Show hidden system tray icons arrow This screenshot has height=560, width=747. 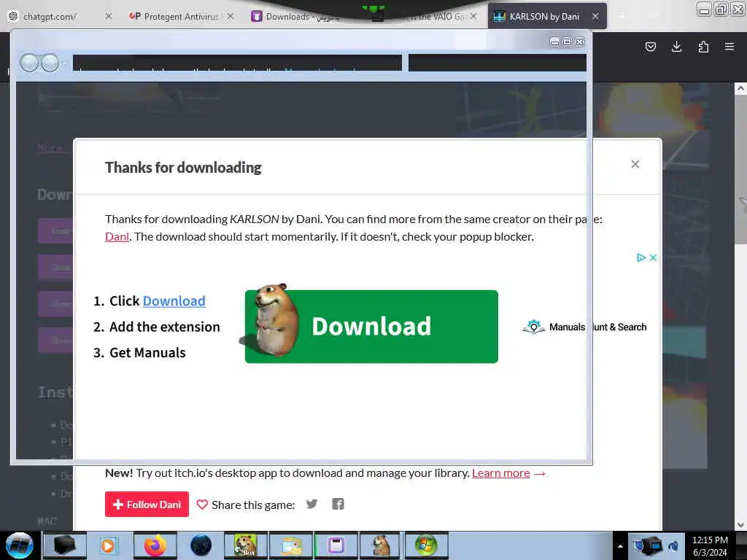tap(620, 546)
